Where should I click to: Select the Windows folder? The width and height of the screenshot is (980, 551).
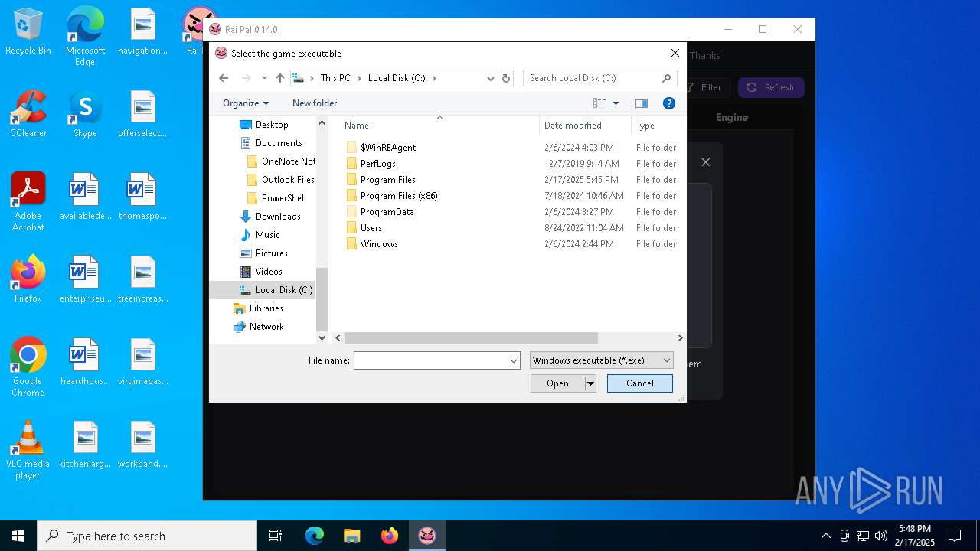tap(371, 244)
